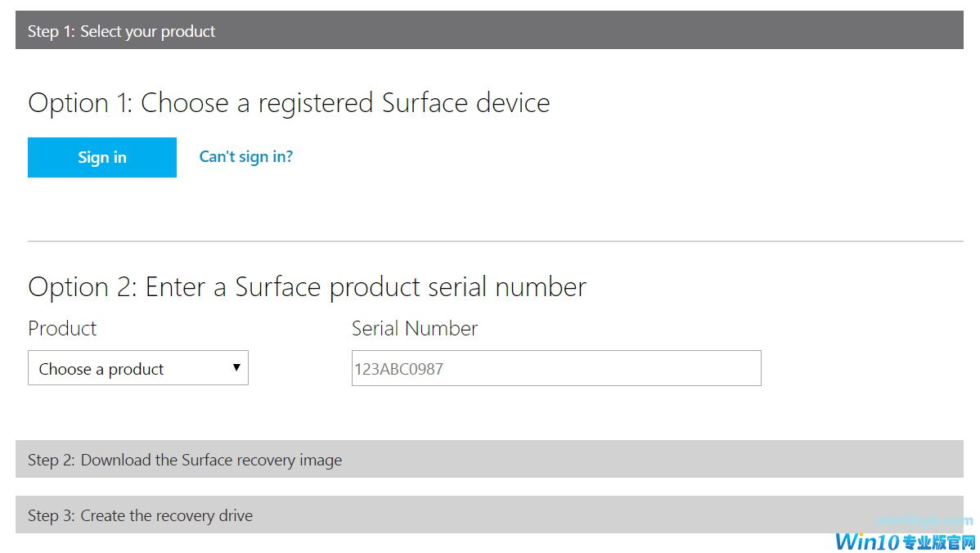Screen dimensions: 980x553
Task: Click the Product dropdown's black arrow
Action: tap(236, 367)
